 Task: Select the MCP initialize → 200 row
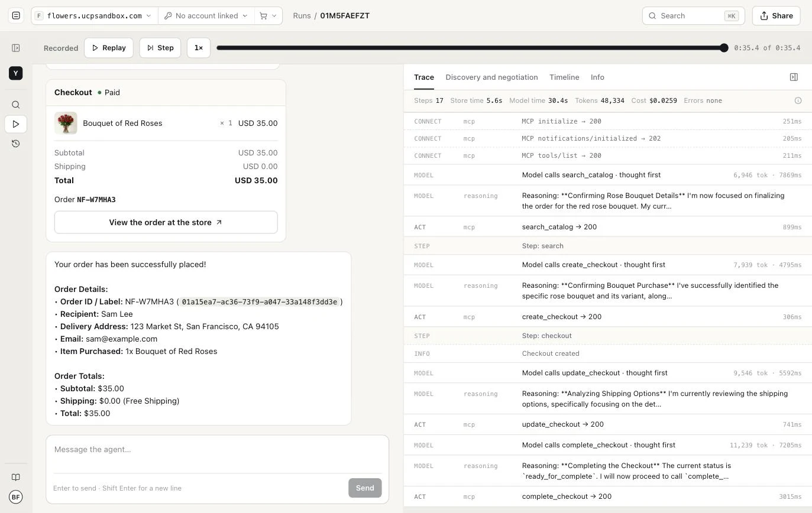tap(608, 121)
